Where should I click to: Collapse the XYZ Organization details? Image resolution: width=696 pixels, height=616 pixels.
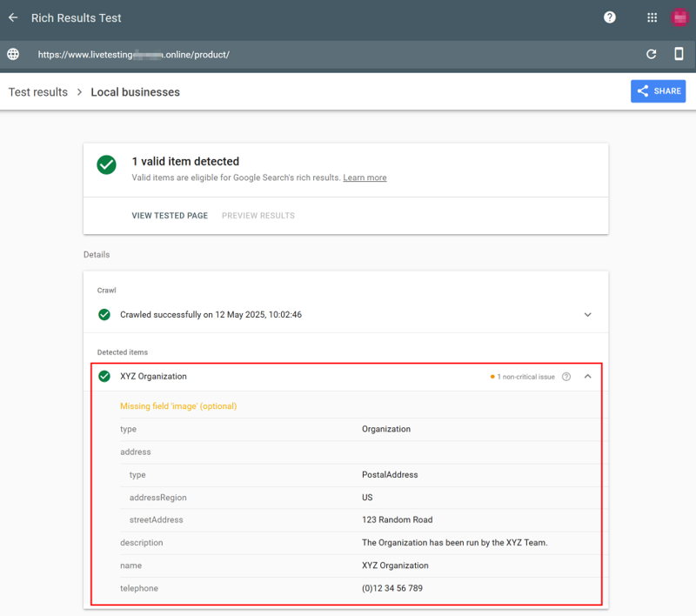coord(587,376)
